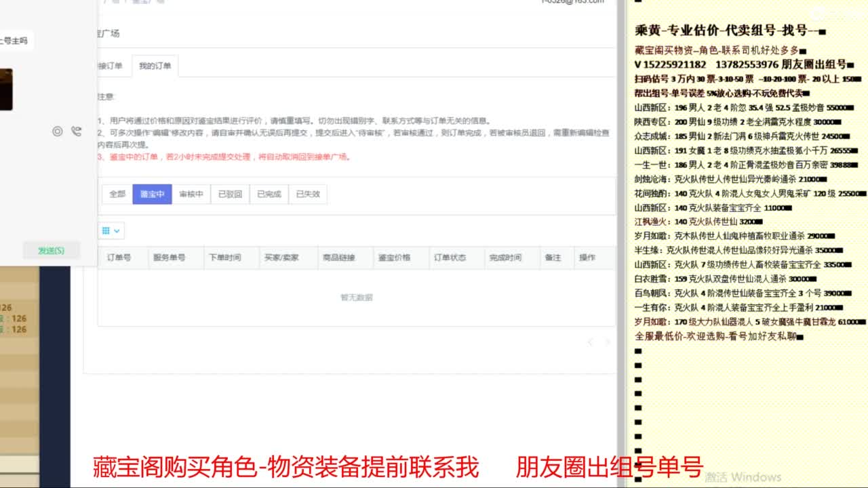Click the notepad line 半生缘: 克火队传世混人

[x=738, y=250]
